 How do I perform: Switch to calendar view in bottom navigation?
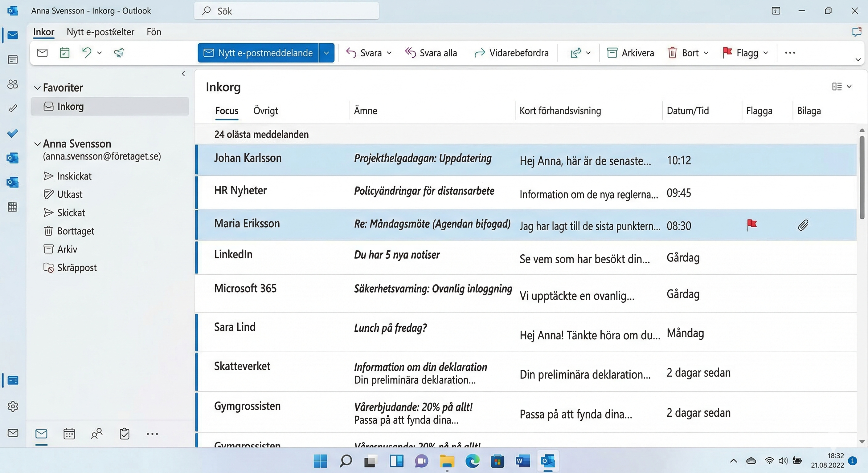pyautogui.click(x=69, y=434)
